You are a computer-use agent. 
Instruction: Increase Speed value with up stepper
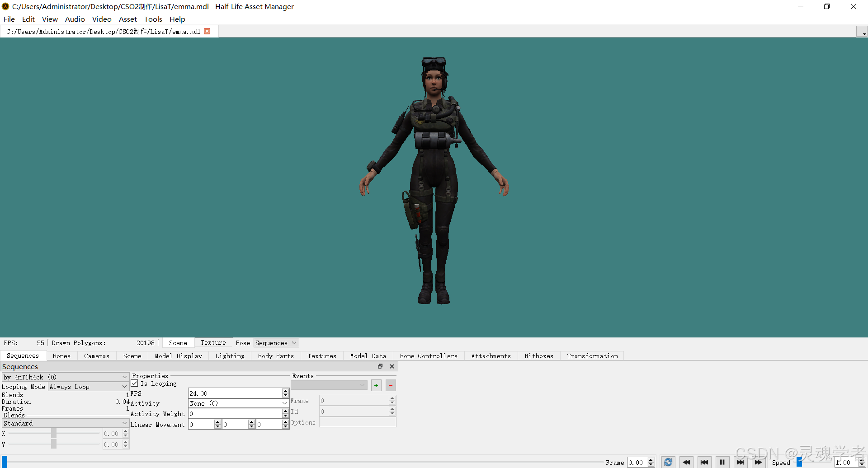coord(862,459)
